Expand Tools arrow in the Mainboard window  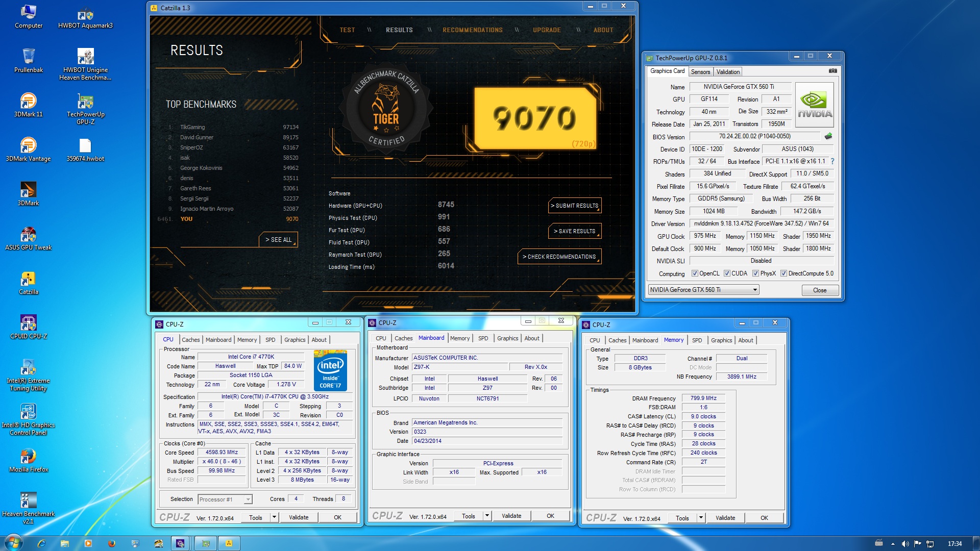coord(487,516)
